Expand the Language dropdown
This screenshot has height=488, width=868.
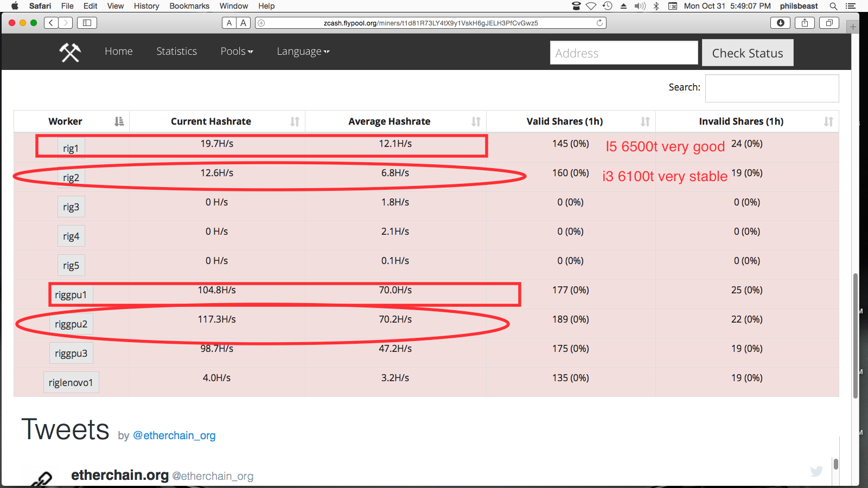tap(303, 51)
